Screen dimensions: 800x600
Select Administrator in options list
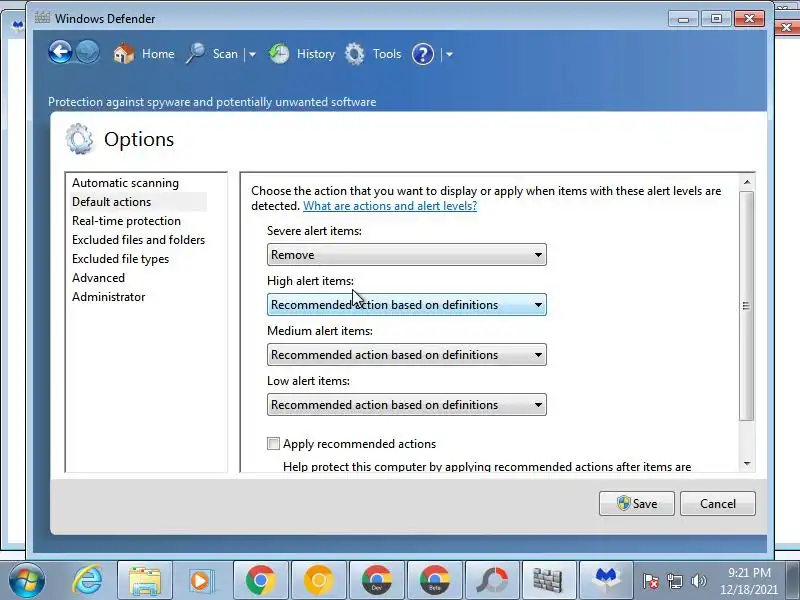109,296
